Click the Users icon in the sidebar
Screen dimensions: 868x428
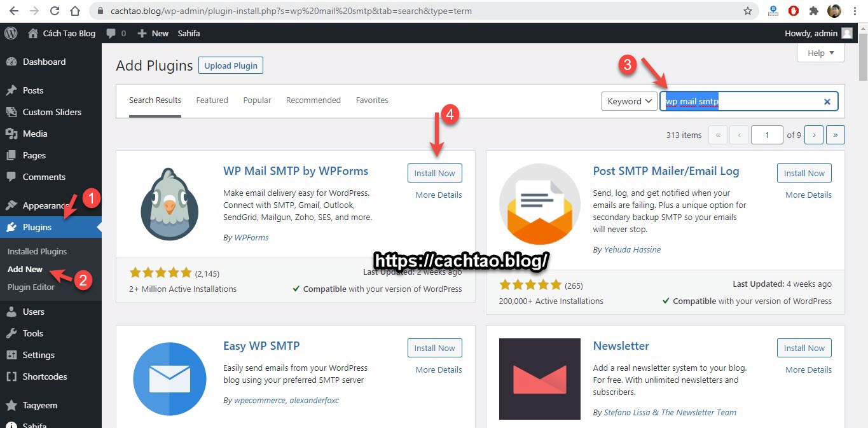[11, 312]
